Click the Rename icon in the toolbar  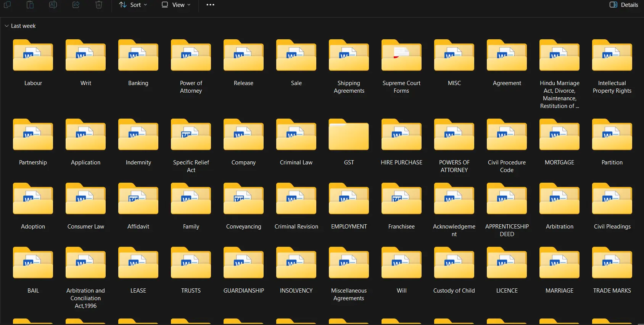[53, 5]
